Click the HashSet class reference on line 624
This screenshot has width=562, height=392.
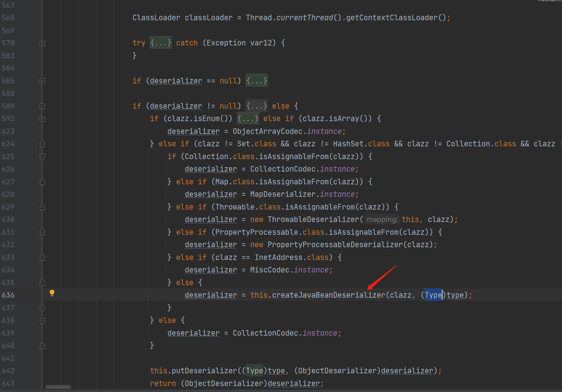[x=348, y=144]
